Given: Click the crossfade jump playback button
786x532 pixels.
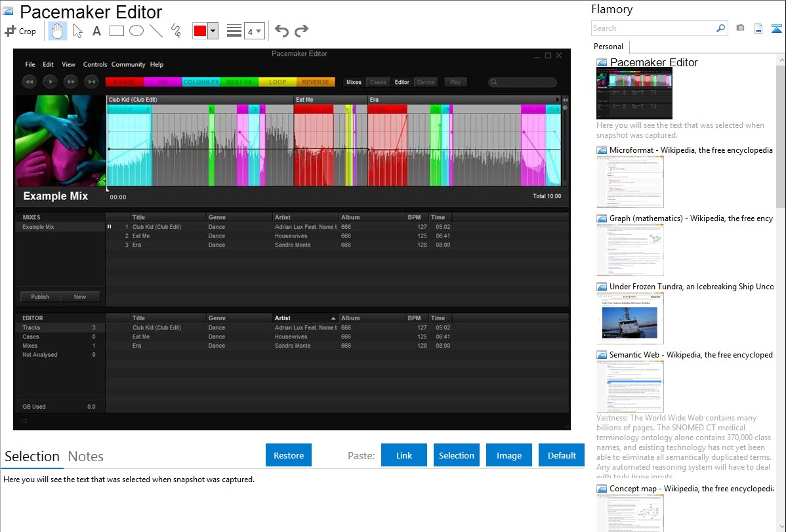Looking at the screenshot, I should (x=91, y=82).
